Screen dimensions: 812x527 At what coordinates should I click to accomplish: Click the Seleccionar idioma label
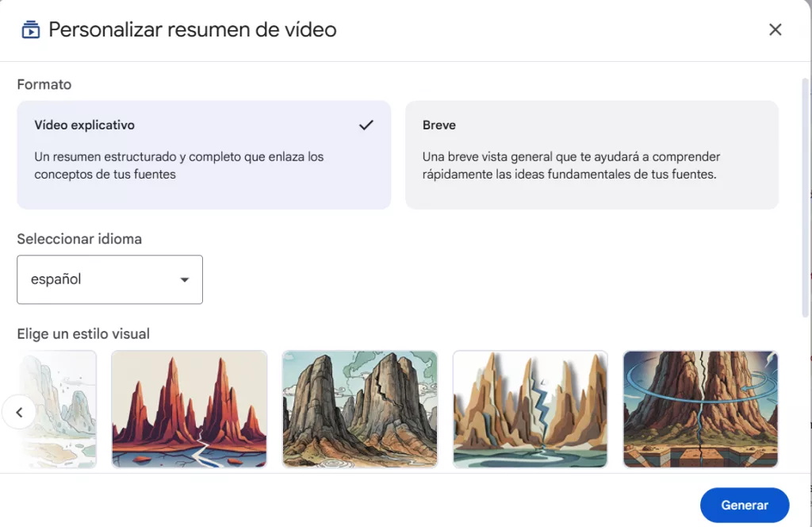pyautogui.click(x=79, y=239)
